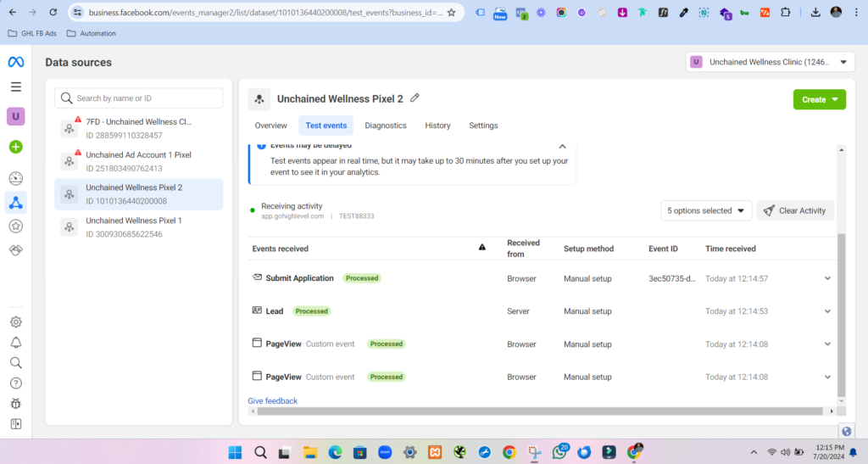Image resolution: width=868 pixels, height=464 pixels.
Task: Click the warning triangle column header
Action: point(482,248)
